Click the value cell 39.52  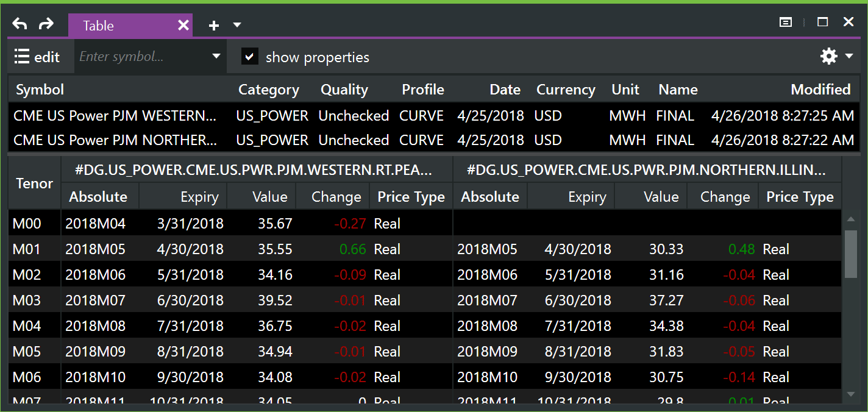point(275,300)
